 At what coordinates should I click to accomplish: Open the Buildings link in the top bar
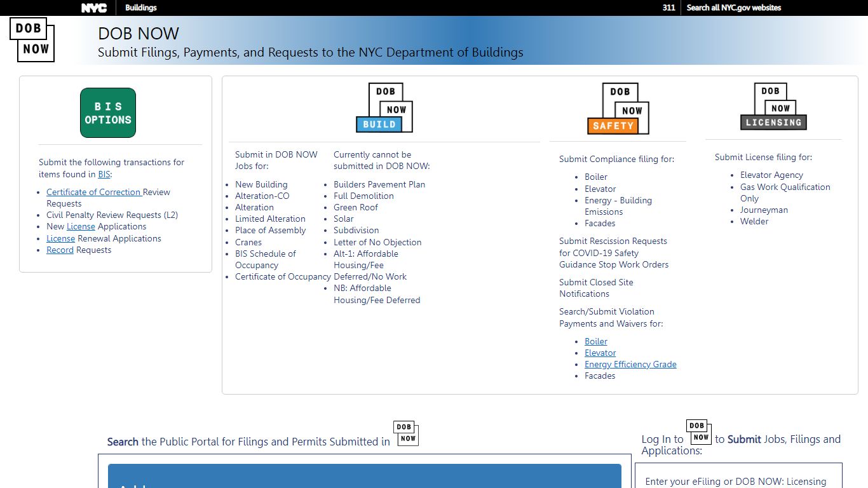click(x=141, y=8)
